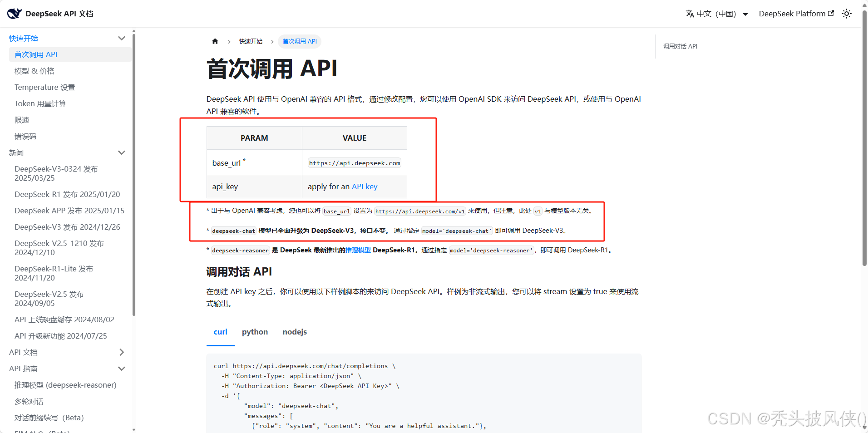The height and width of the screenshot is (433, 868).
Task: Switch to the curl code tab
Action: pyautogui.click(x=220, y=332)
